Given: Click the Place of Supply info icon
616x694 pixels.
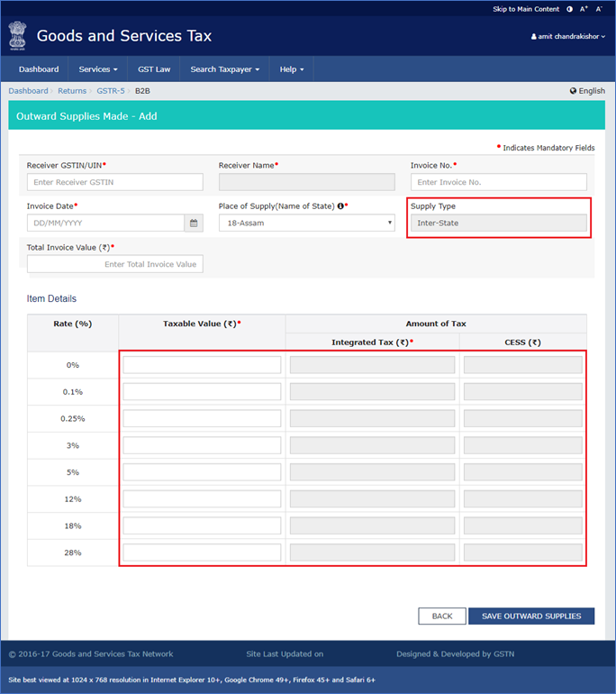Looking at the screenshot, I should tap(340, 206).
